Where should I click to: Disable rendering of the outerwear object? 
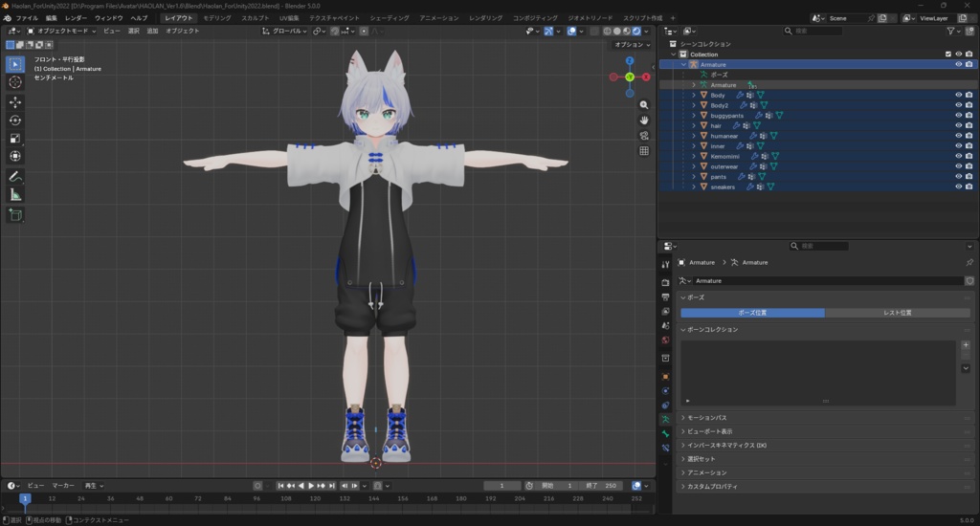[x=969, y=166]
